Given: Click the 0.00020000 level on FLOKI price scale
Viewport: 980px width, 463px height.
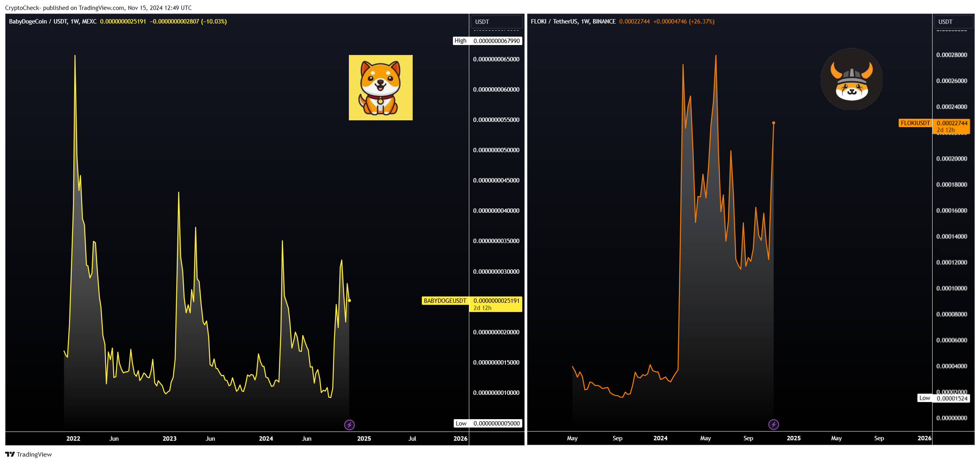Looking at the screenshot, I should coord(952,159).
